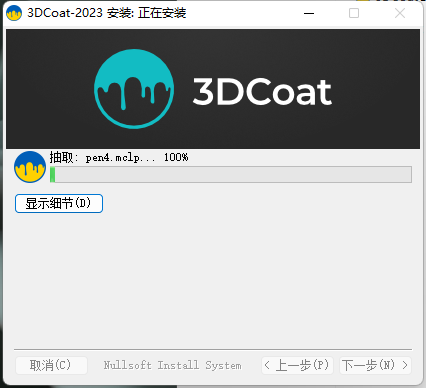
Task: Close the installer window
Action: tap(400, 13)
